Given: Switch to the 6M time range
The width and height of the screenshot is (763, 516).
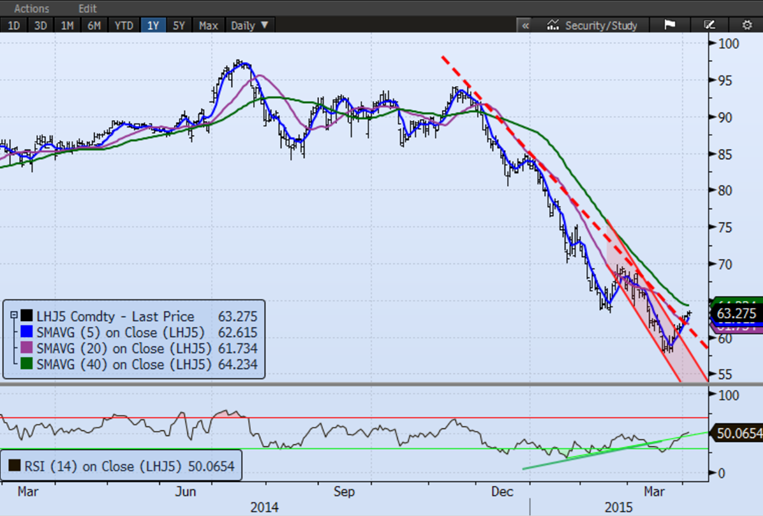Looking at the screenshot, I should coord(95,24).
